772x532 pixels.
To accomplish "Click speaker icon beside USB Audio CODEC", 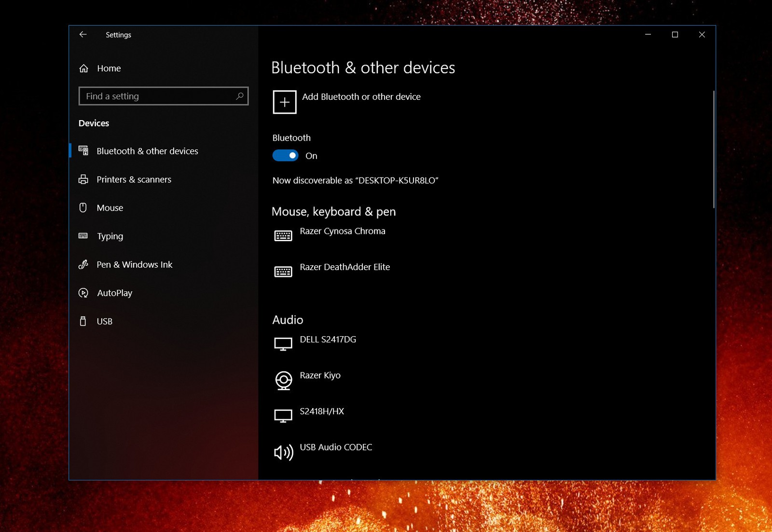I will (284, 452).
